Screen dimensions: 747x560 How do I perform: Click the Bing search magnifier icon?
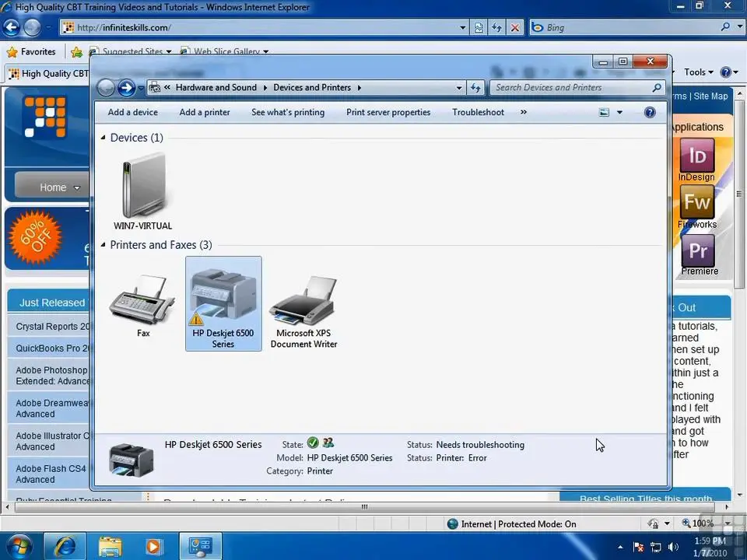coord(725,27)
